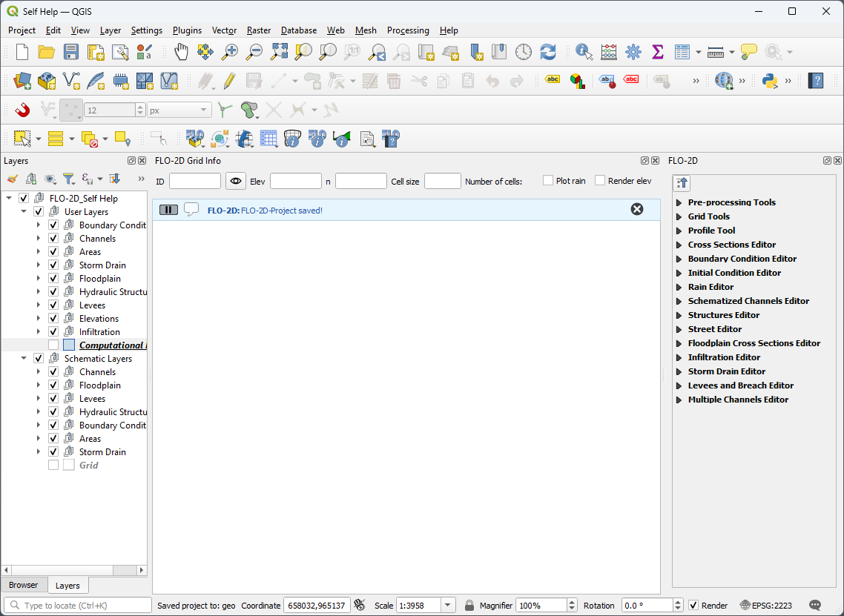The width and height of the screenshot is (844, 616).
Task: Click the Refresh map icon
Action: click(548, 52)
